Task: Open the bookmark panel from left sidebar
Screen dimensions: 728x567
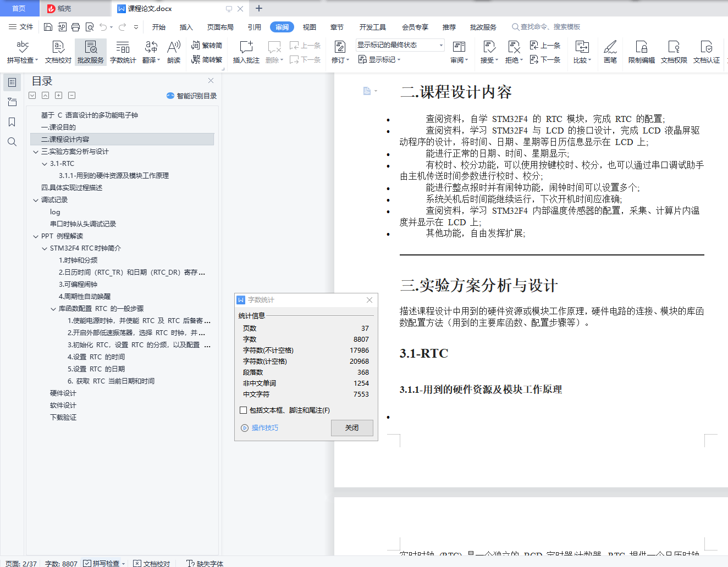Action: tap(12, 122)
